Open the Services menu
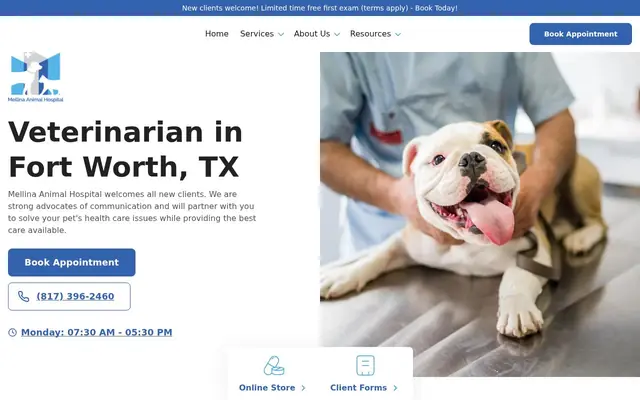This screenshot has width=640, height=400. (257, 34)
